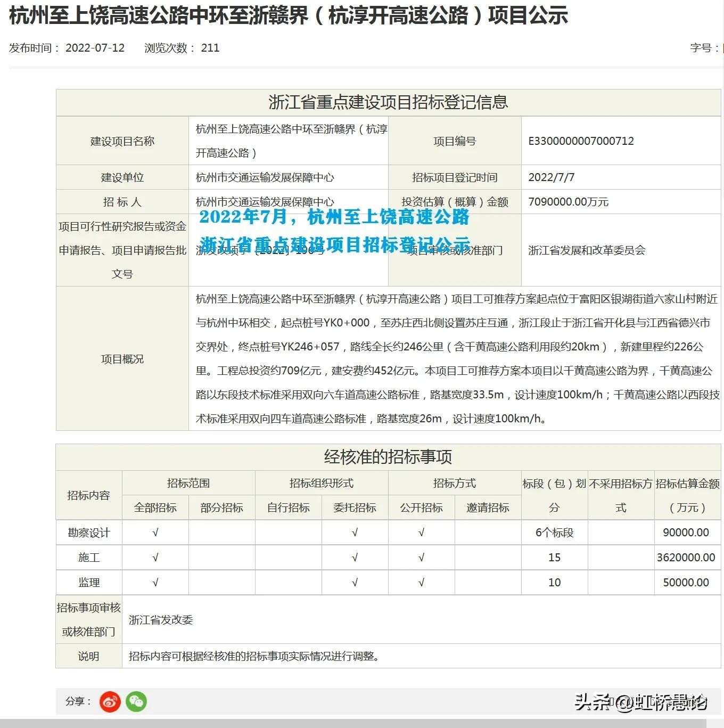Select the 招标方式 column header
The width and height of the screenshot is (724, 728).
pyautogui.click(x=455, y=483)
